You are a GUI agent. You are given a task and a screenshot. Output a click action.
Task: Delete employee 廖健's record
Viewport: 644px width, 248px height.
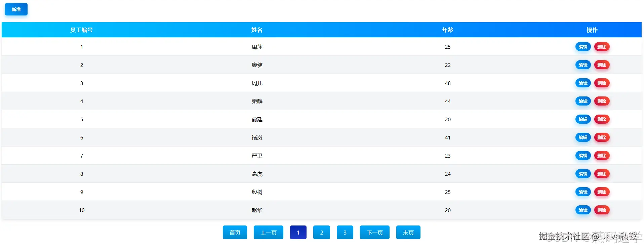click(602, 65)
